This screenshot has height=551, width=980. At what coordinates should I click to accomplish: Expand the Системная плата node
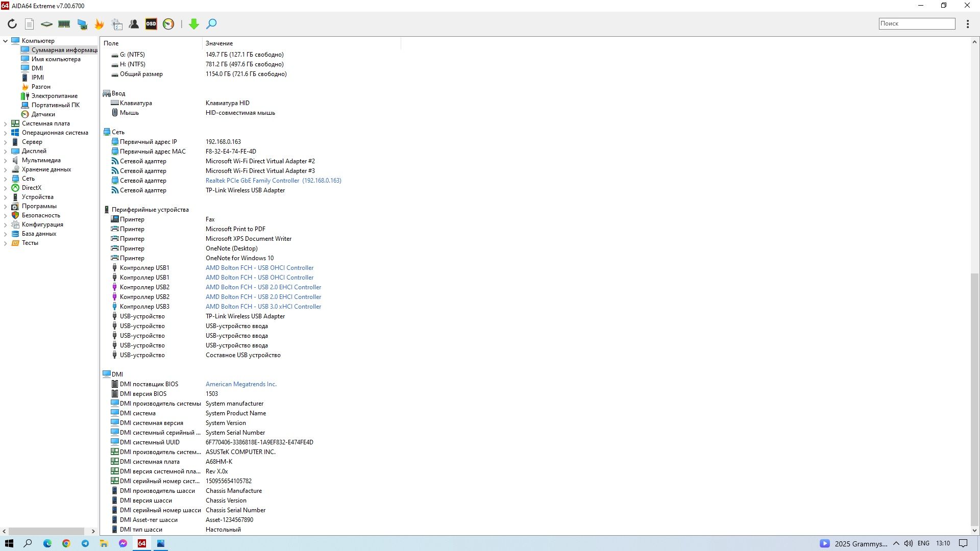(5, 123)
